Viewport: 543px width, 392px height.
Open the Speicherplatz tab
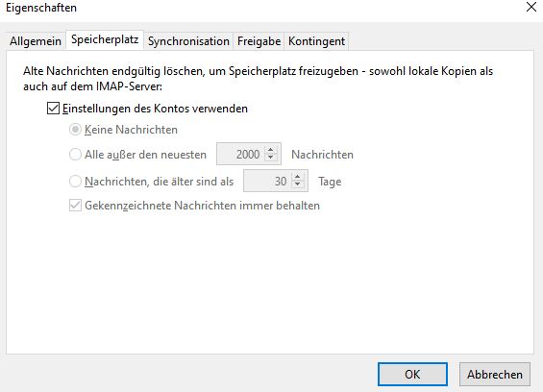click(105, 40)
